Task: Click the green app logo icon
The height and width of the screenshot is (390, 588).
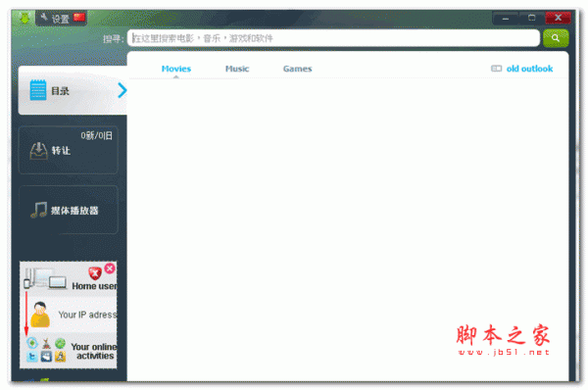Action: pos(24,18)
